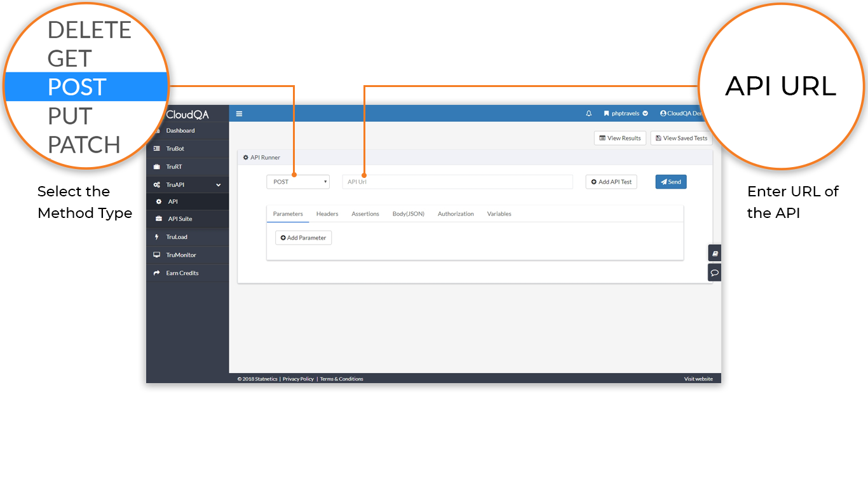Click the TruBot list icon

pyautogui.click(x=156, y=148)
